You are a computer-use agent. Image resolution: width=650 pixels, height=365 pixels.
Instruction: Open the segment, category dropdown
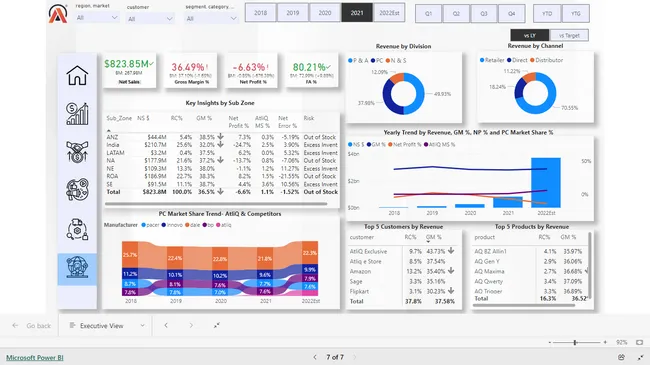click(211, 19)
